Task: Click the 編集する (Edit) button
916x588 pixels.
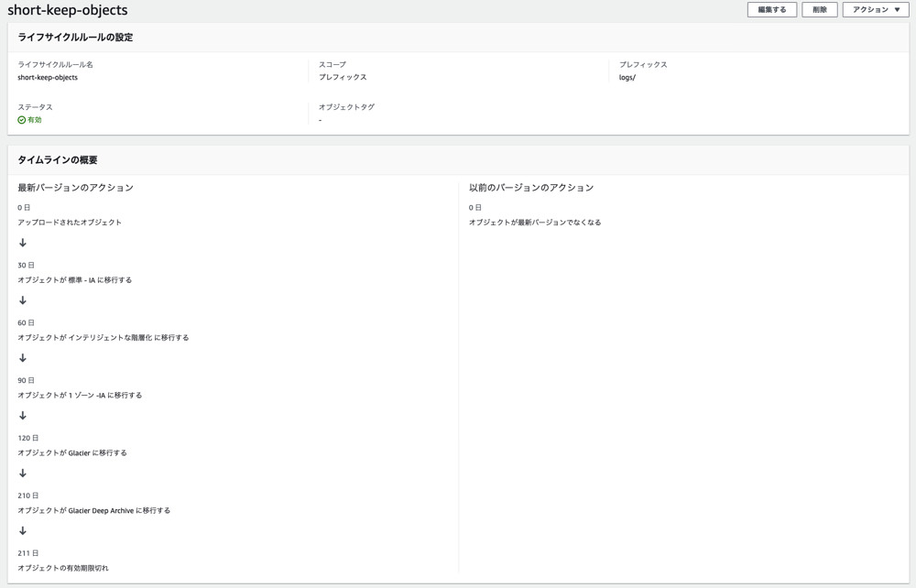Action: (771, 10)
